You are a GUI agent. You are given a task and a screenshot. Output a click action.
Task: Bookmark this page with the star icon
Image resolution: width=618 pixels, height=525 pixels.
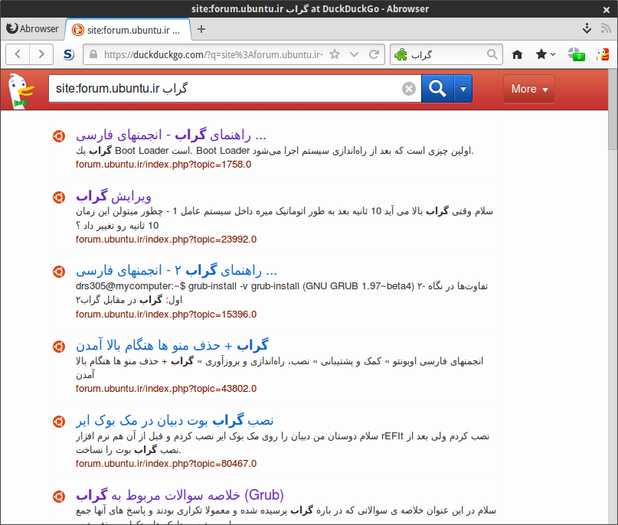pyautogui.click(x=335, y=54)
